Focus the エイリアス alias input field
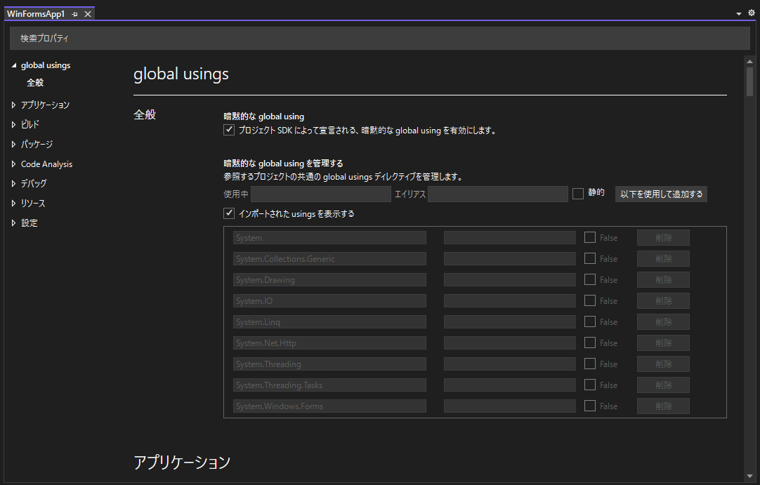 tap(498, 194)
